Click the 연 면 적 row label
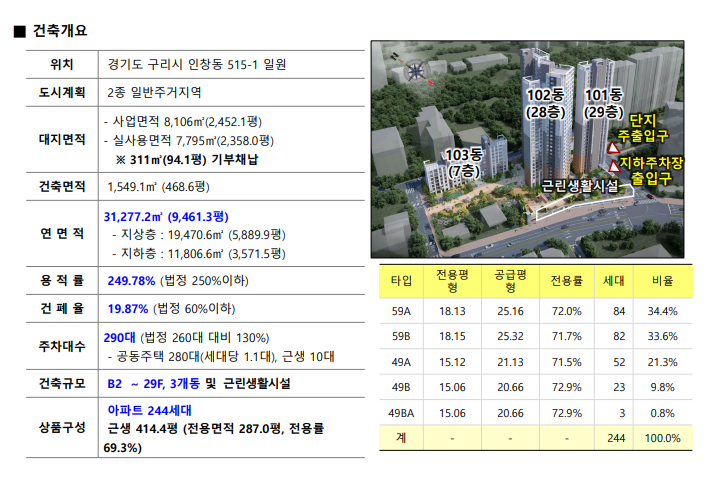The width and height of the screenshot is (711, 478). 62,234
